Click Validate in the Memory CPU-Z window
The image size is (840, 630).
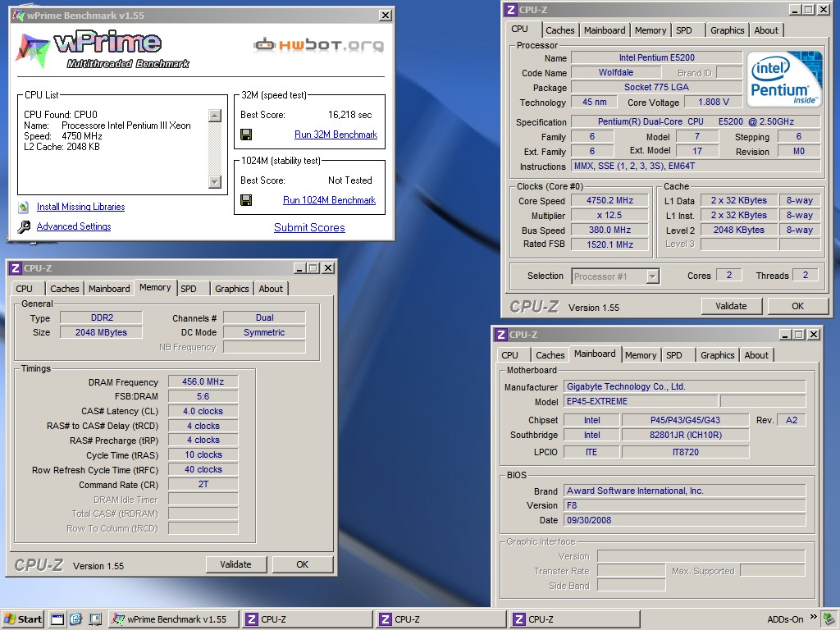235,564
